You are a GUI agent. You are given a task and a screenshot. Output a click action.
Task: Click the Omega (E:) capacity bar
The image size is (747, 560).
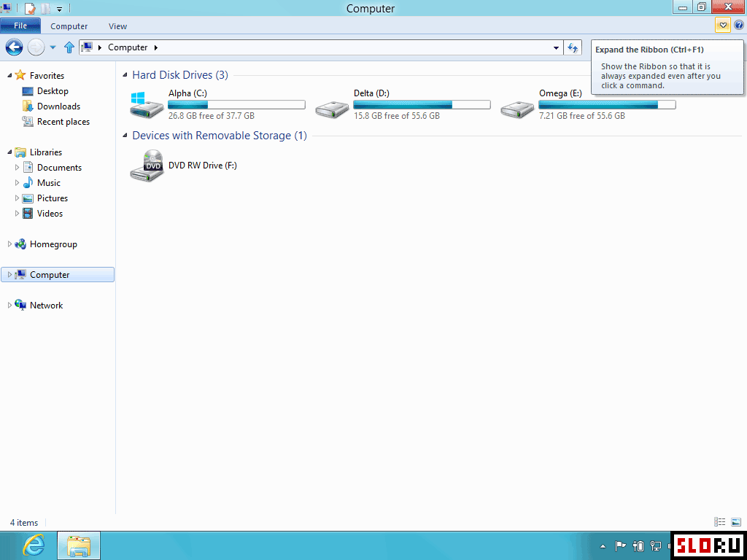(607, 105)
